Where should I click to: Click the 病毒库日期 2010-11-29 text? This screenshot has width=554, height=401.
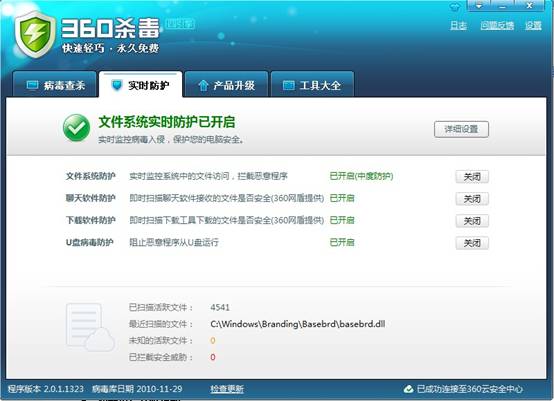pos(137,389)
